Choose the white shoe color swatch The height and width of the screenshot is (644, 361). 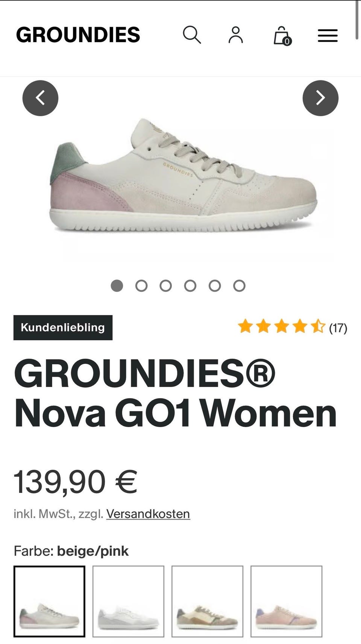(128, 601)
